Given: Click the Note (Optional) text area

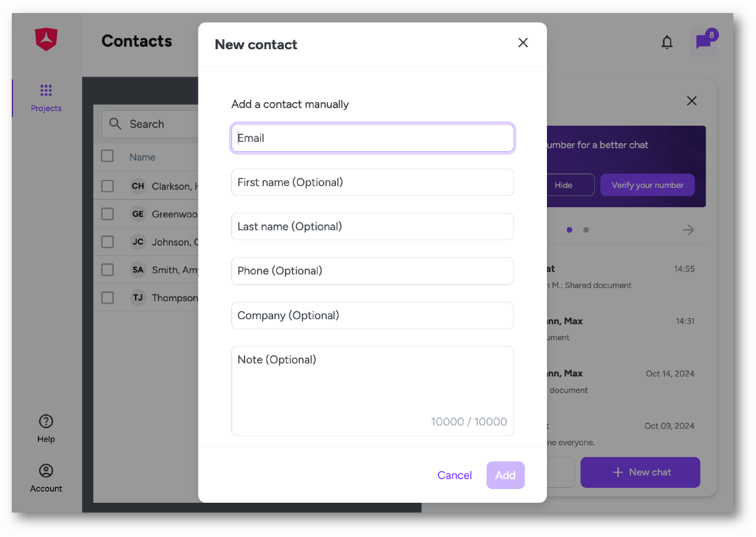Looking at the screenshot, I should coord(373,391).
